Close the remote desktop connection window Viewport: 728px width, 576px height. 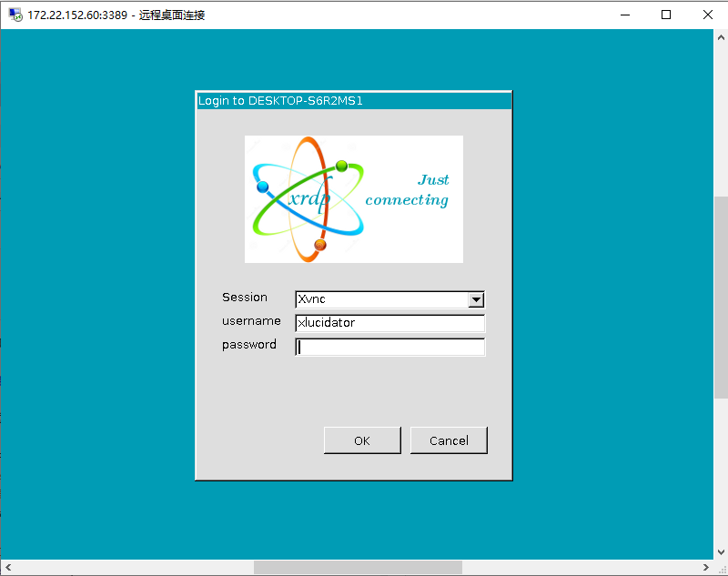(x=708, y=15)
